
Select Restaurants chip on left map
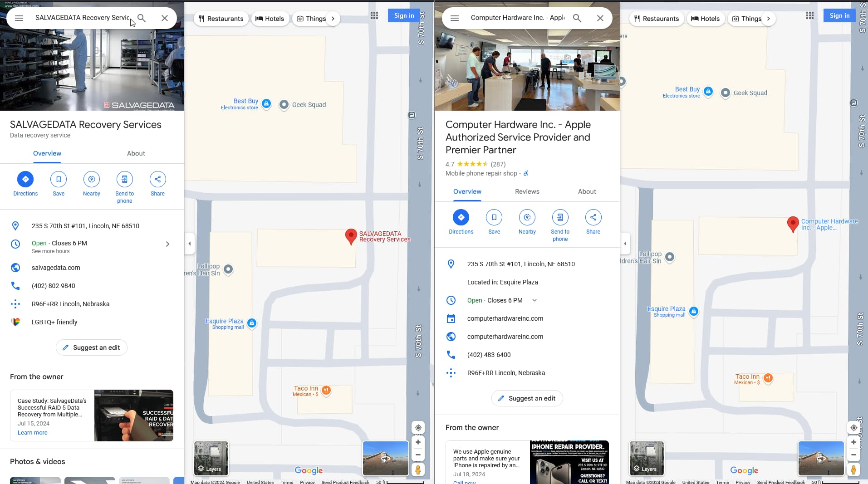point(221,19)
